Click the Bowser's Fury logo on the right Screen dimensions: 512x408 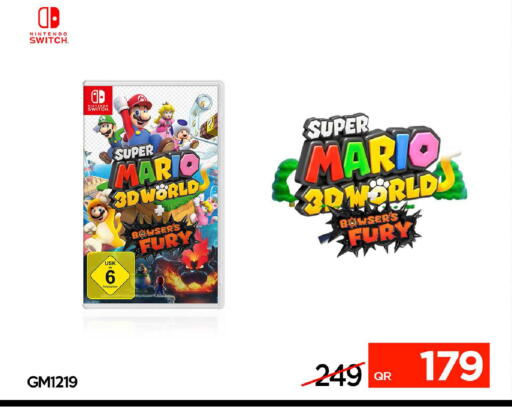370,230
